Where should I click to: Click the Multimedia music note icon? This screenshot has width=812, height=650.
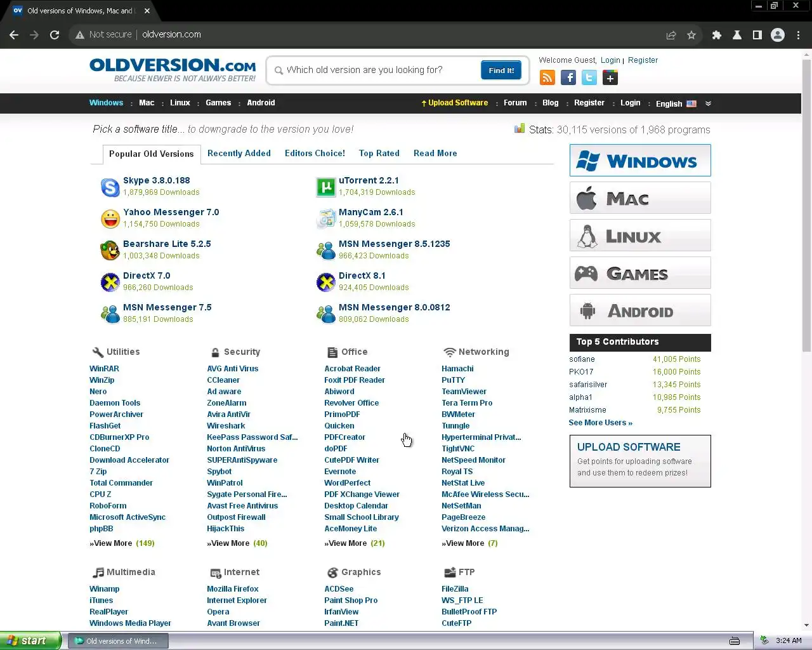98,573
